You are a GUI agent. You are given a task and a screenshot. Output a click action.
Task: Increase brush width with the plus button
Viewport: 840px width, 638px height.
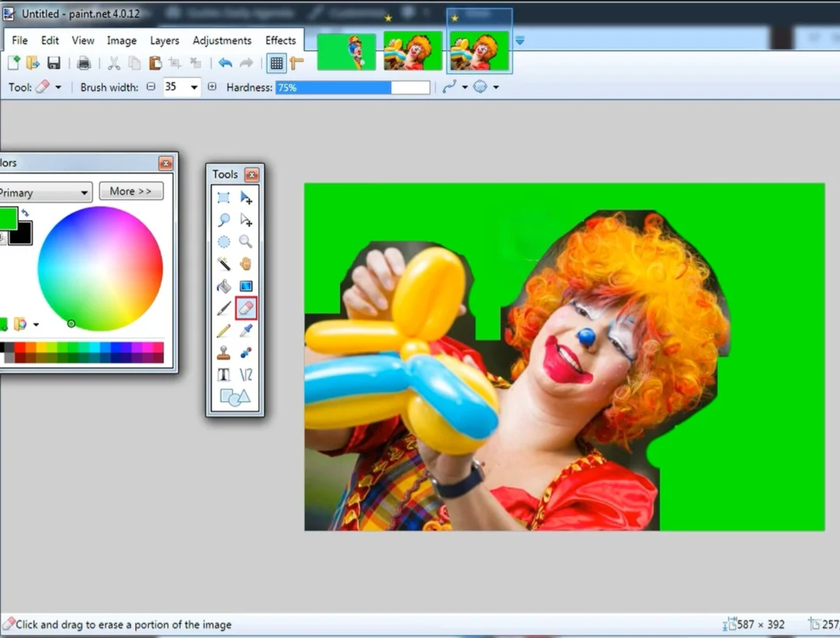[212, 87]
